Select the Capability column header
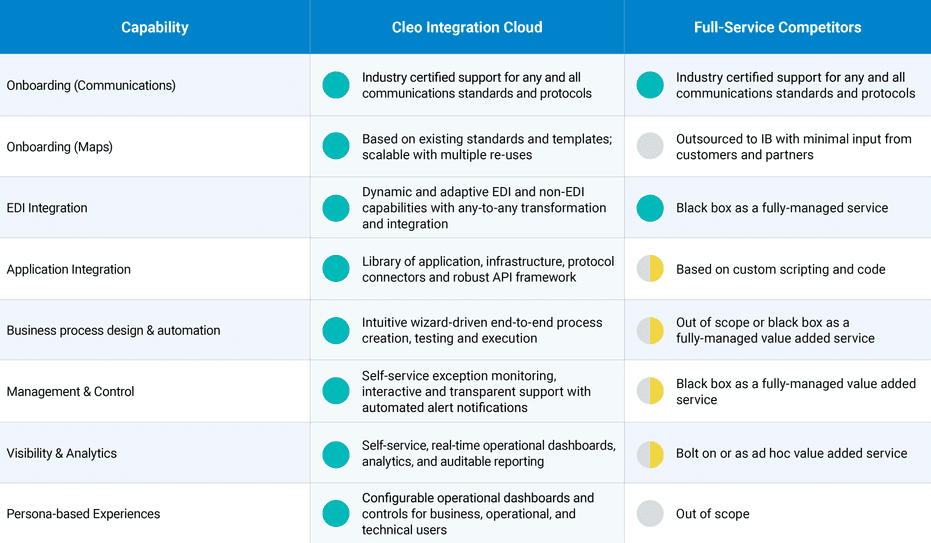 pos(155,27)
